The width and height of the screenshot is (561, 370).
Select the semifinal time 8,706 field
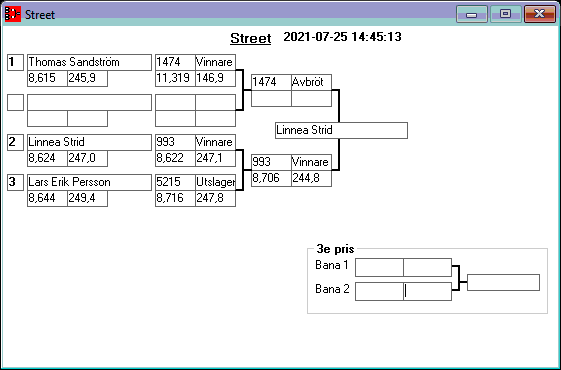(x=271, y=178)
